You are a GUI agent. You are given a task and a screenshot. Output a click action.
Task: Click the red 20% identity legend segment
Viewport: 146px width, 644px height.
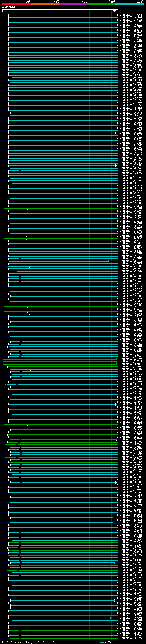pyautogui.click(x=16, y=4)
